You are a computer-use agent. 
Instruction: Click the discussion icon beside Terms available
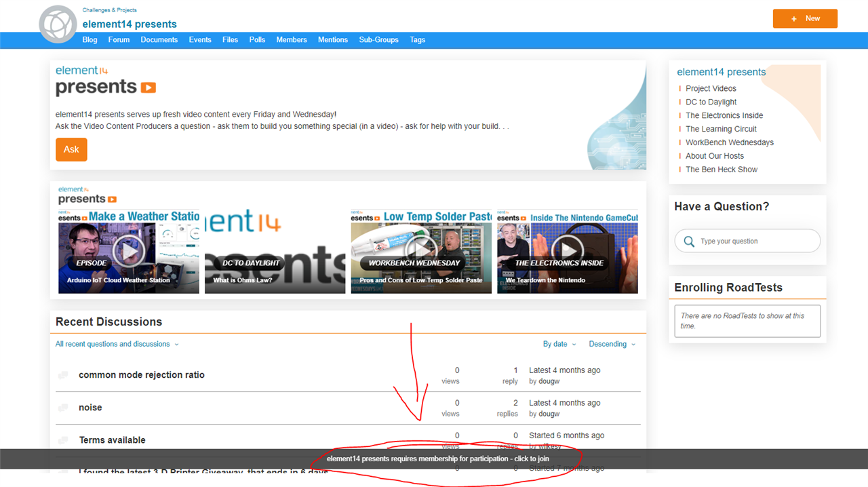tap(63, 440)
